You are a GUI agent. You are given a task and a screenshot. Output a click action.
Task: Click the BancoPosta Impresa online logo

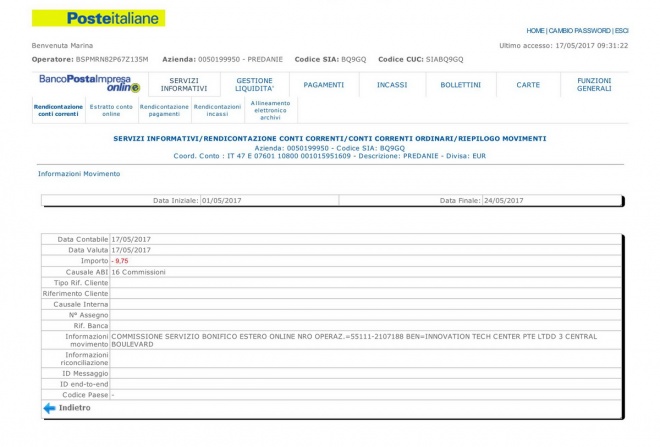tap(89, 84)
